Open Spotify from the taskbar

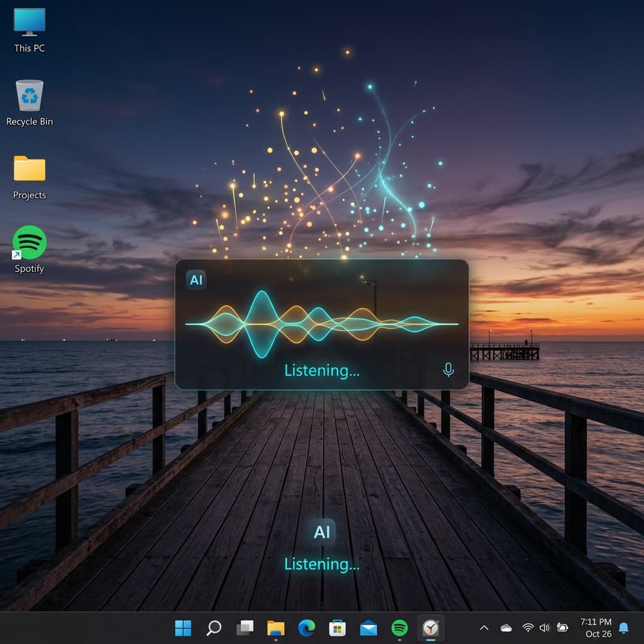pos(399,628)
